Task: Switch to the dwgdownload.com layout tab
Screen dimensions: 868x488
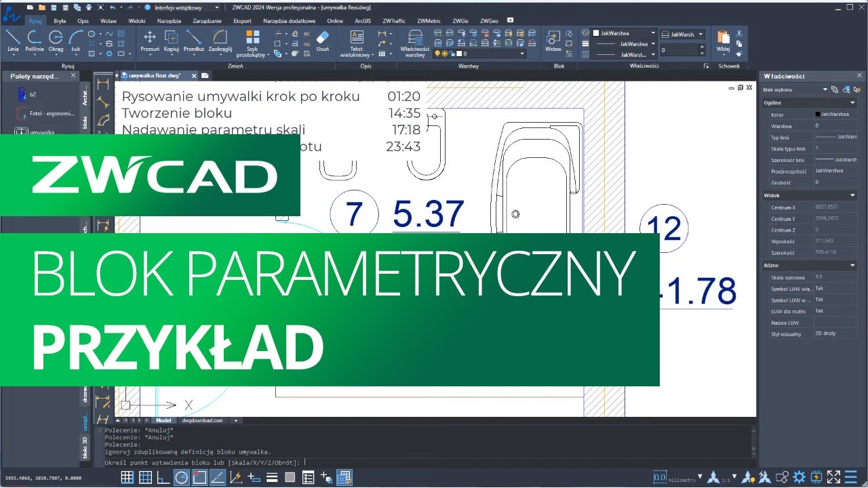Action: pyautogui.click(x=202, y=420)
